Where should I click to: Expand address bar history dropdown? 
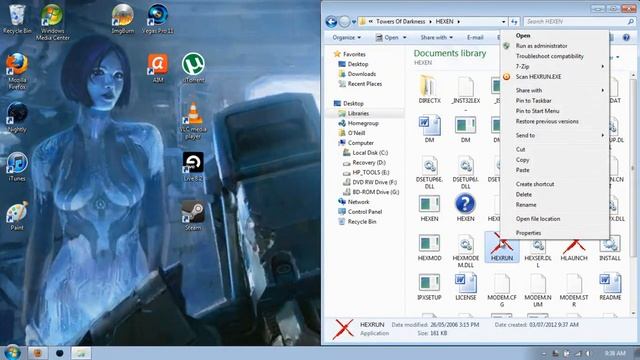click(503, 21)
